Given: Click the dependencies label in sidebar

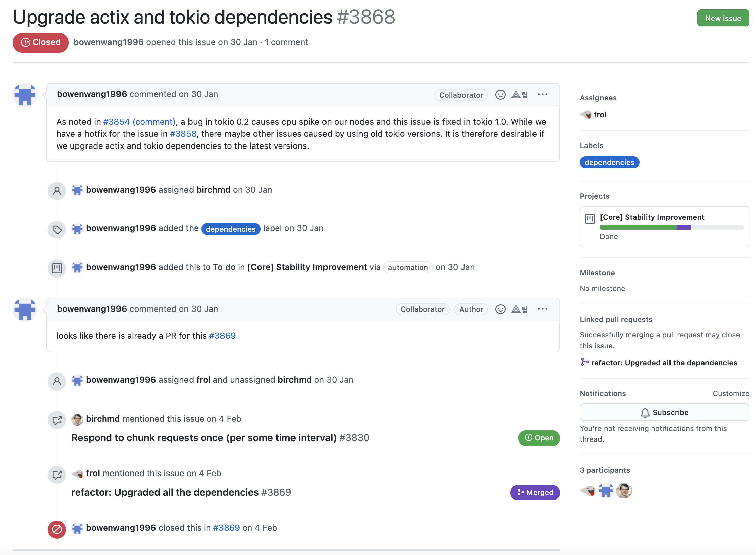Looking at the screenshot, I should tap(609, 162).
